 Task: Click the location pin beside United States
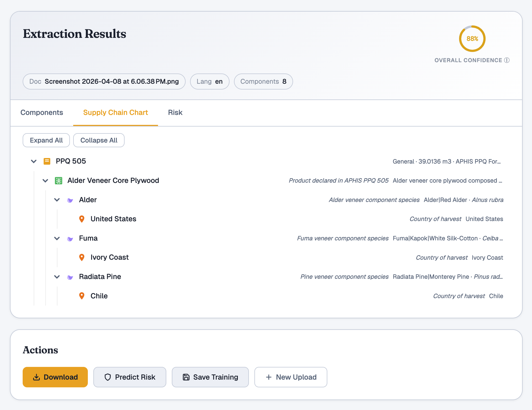tap(82, 219)
